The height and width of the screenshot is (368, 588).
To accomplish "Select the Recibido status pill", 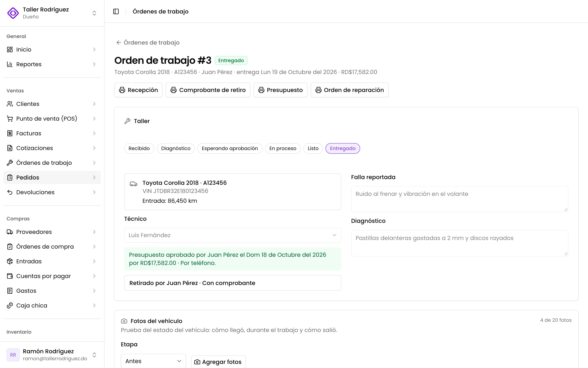I will pos(139,148).
